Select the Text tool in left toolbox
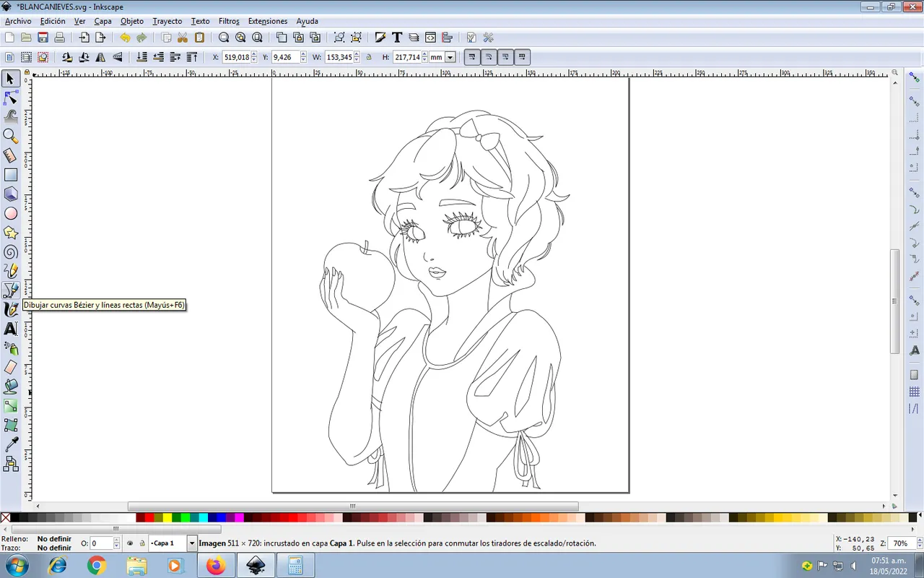Image resolution: width=924 pixels, height=578 pixels. click(x=11, y=329)
